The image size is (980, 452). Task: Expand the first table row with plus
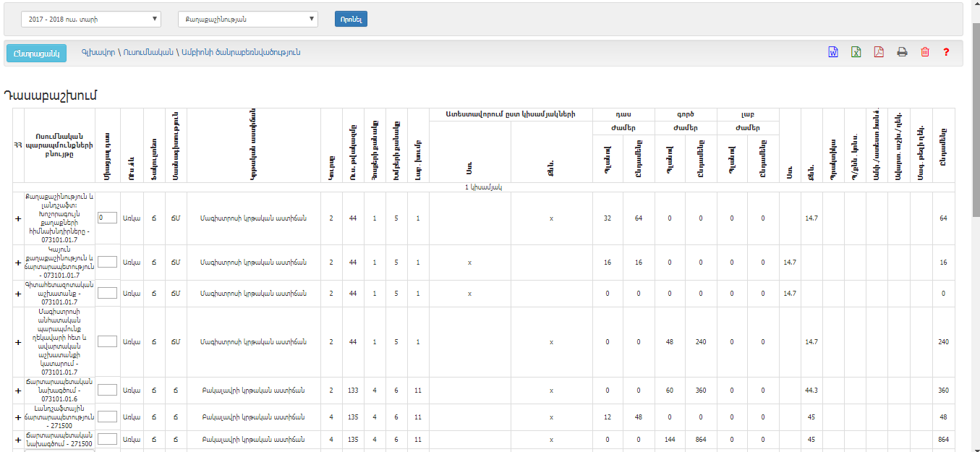[x=18, y=218]
